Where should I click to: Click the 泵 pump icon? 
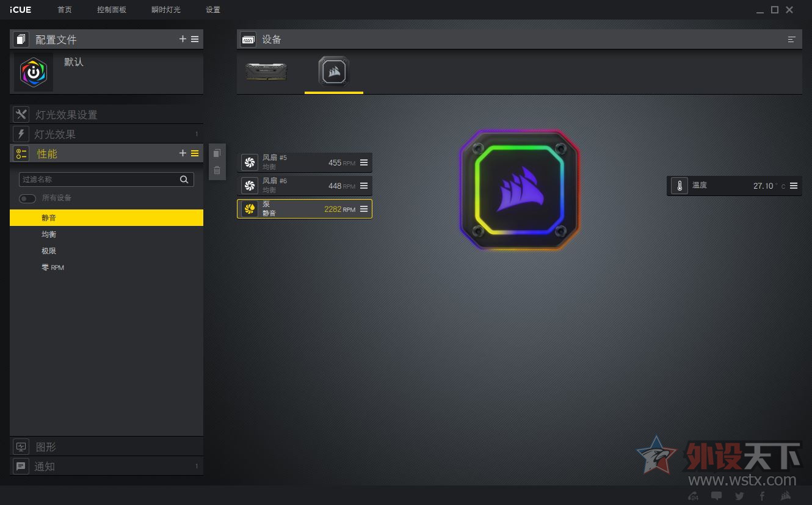point(249,209)
